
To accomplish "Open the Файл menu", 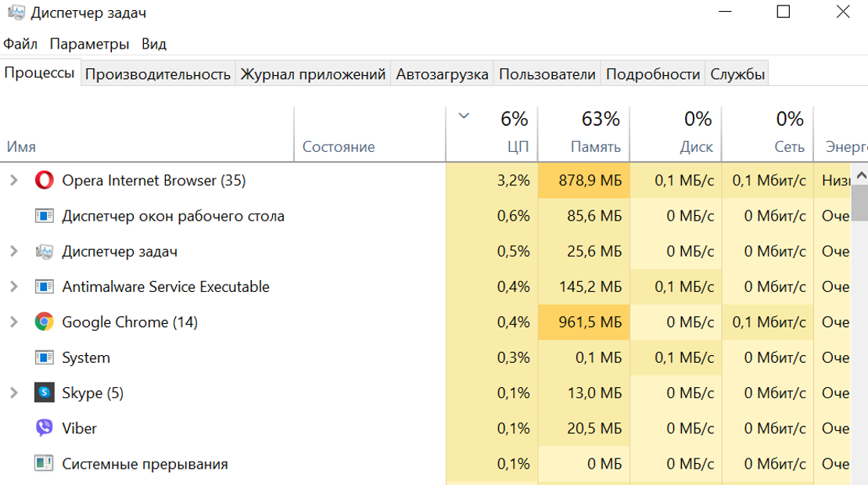I will click(20, 44).
